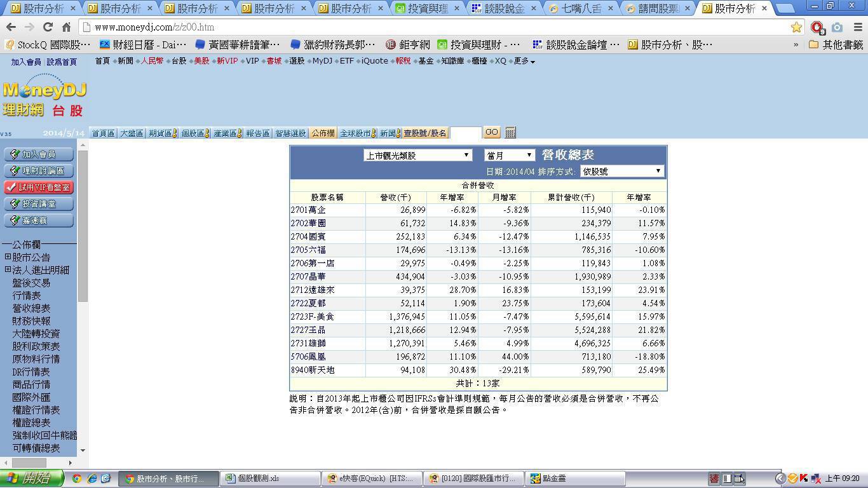The width and height of the screenshot is (868, 488).
Task: Click the stock code search input field
Action: point(466,133)
